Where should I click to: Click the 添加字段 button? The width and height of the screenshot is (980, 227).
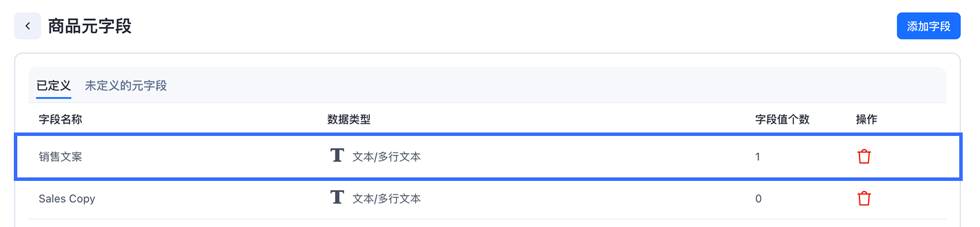(x=928, y=26)
